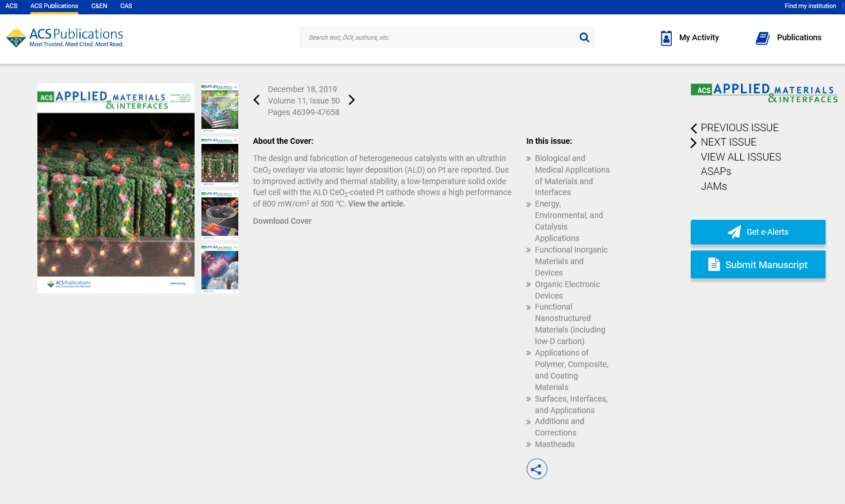Select the second cover thumbnail
Screen dimensions: 845x504
click(x=220, y=161)
